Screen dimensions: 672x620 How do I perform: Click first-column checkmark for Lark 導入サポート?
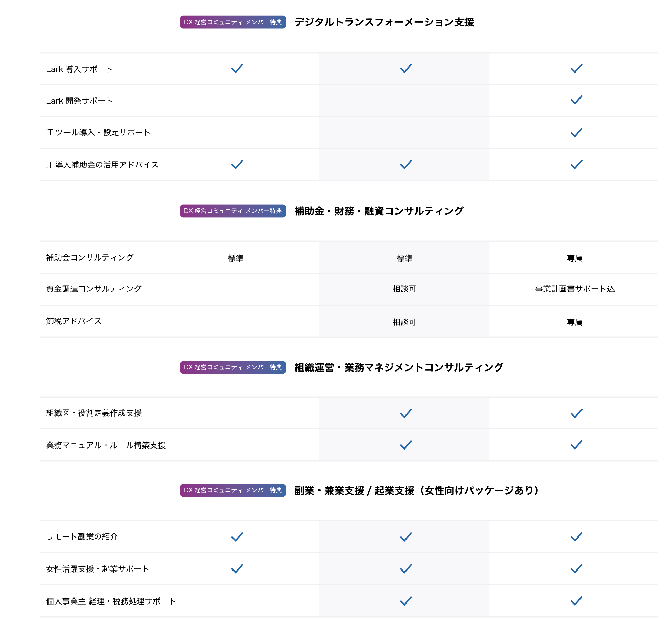pyautogui.click(x=237, y=68)
